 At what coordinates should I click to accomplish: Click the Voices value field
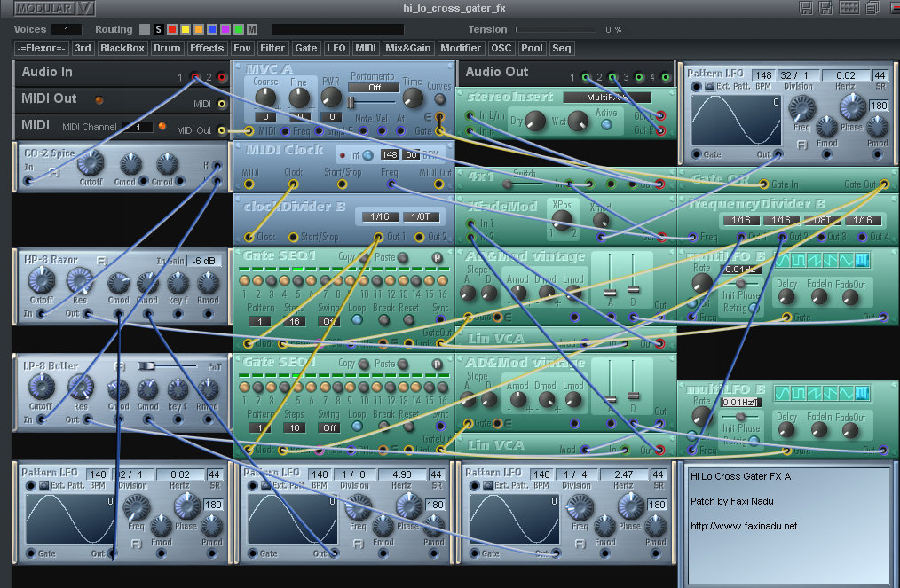66,29
